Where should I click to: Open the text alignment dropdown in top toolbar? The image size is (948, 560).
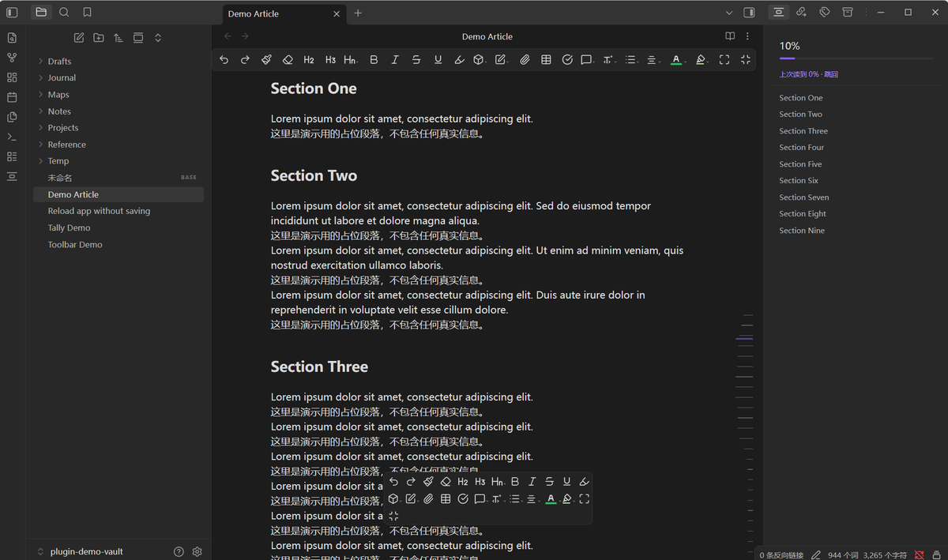[x=653, y=60]
